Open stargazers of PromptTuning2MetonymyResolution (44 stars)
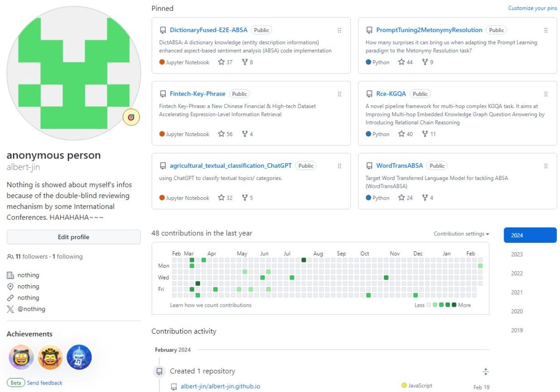 (x=406, y=62)
